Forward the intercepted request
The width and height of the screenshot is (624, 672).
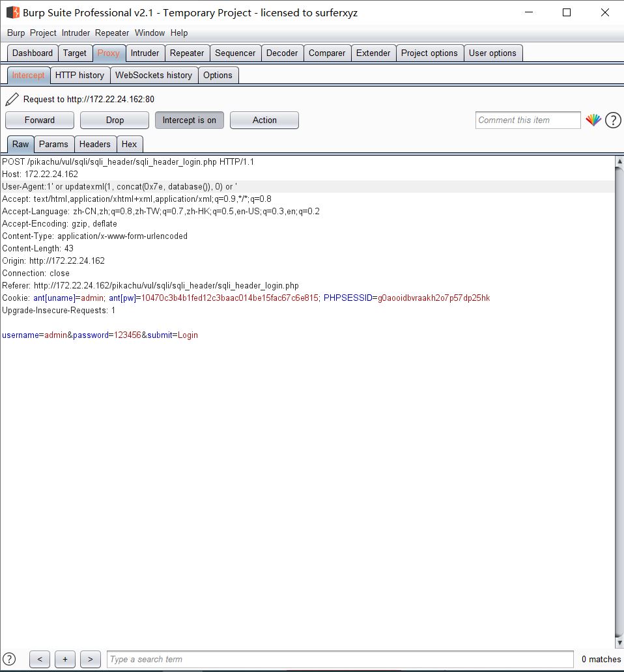40,120
